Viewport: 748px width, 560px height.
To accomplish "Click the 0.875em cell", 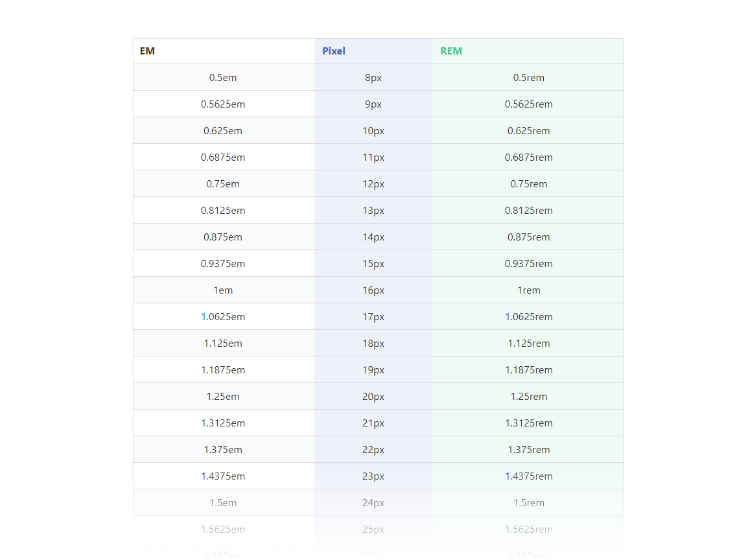I will [x=223, y=237].
